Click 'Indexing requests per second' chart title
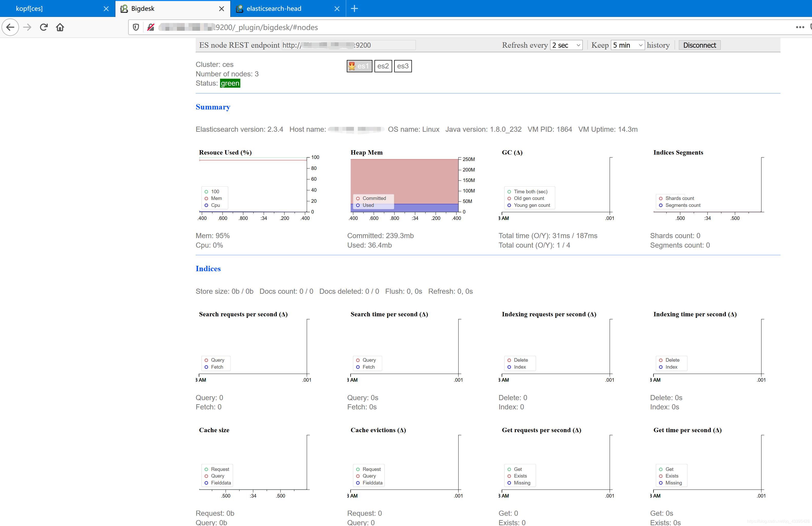812x526 pixels. pyautogui.click(x=549, y=314)
